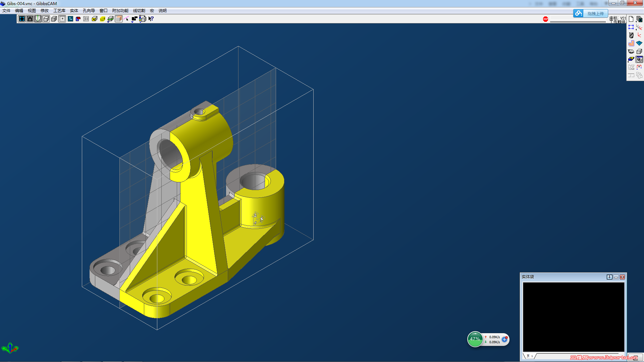Open the 附加功能 menu
The height and width of the screenshot is (362, 644).
(x=120, y=11)
